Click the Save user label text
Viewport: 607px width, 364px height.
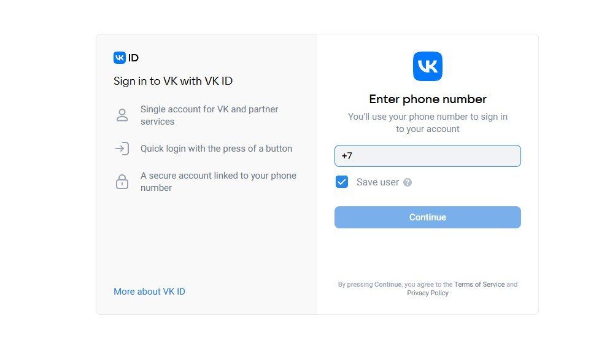click(377, 182)
